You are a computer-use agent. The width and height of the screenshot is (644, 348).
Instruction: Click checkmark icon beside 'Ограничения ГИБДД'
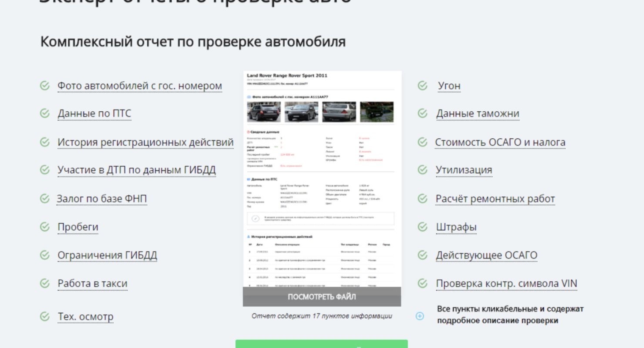45,255
